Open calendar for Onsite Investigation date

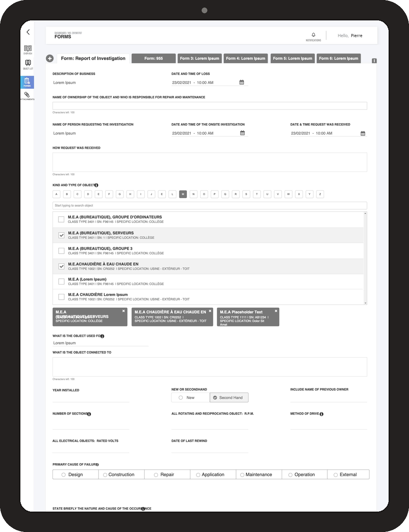242,133
